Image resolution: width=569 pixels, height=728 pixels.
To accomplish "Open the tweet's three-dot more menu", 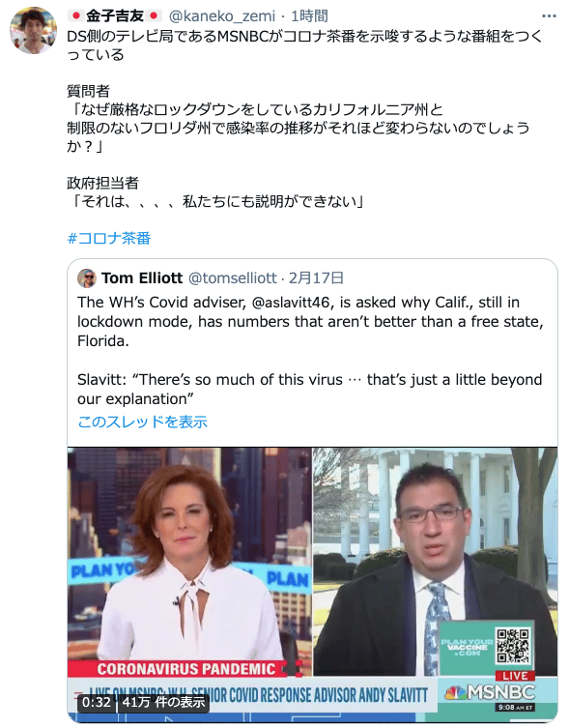I will click(549, 16).
